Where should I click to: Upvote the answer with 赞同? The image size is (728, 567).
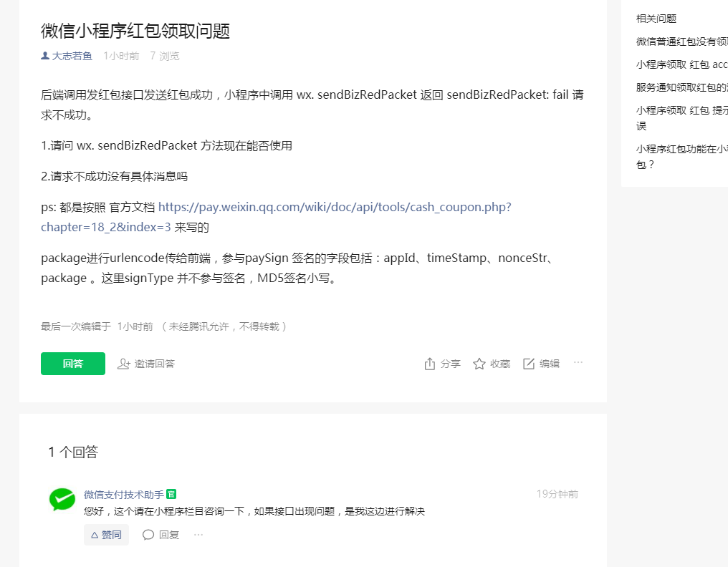point(106,535)
